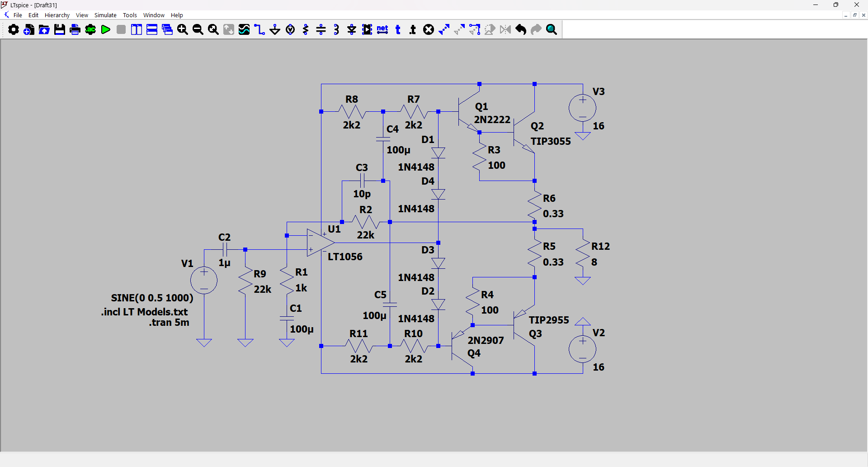Click the SINE(0 0.5 1000) source text

click(152, 298)
